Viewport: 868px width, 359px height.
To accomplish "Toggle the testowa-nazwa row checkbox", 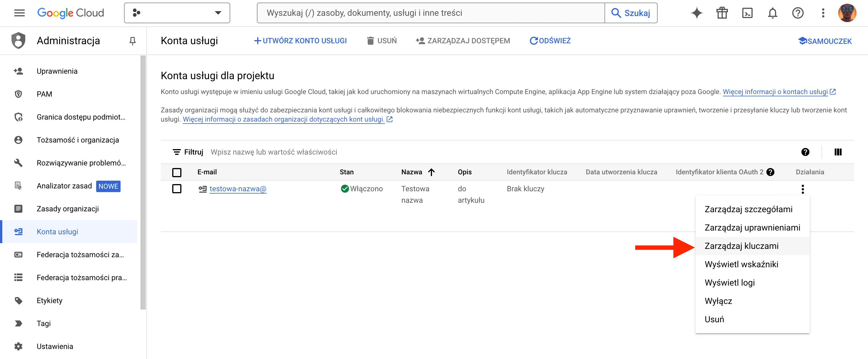I will tap(177, 189).
